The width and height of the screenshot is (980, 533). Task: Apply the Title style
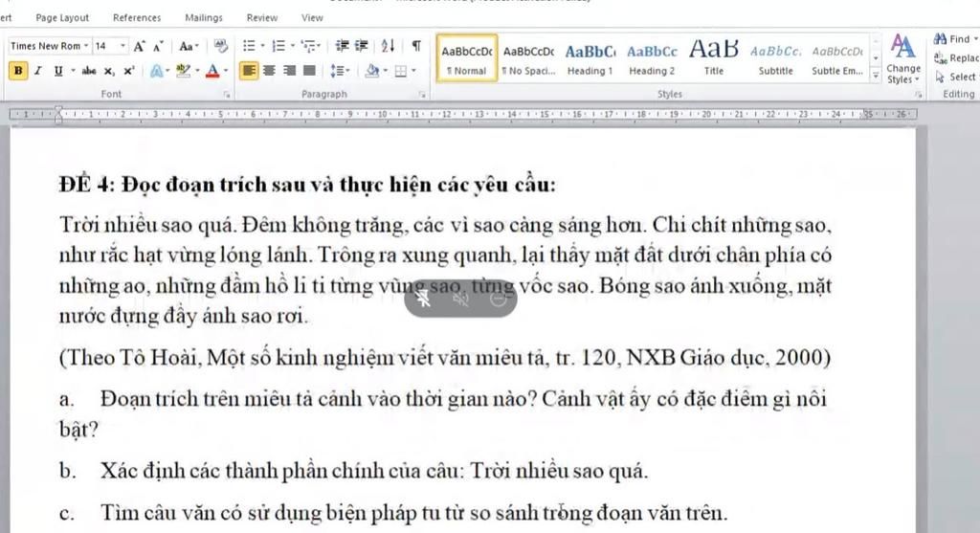pos(714,58)
